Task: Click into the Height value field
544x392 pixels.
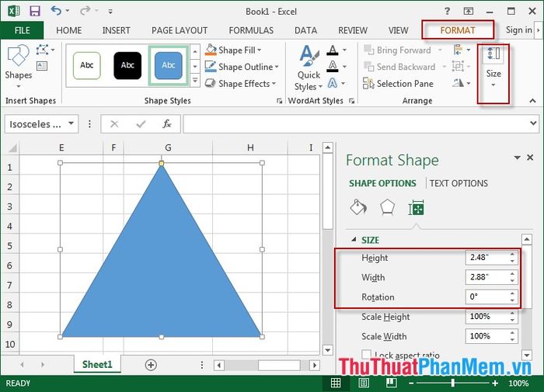Action: tap(486, 258)
